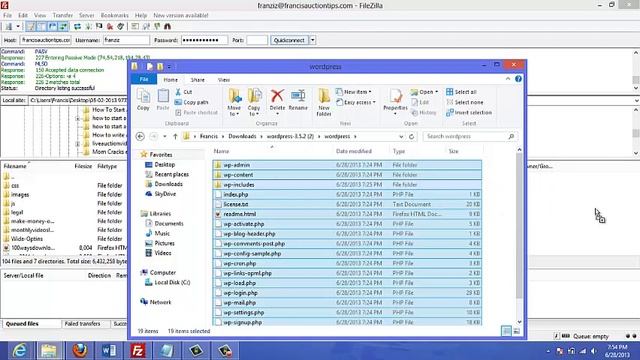Screen dimensions: 640x360
Task: Open address bar history dropdown
Action: (x=401, y=136)
